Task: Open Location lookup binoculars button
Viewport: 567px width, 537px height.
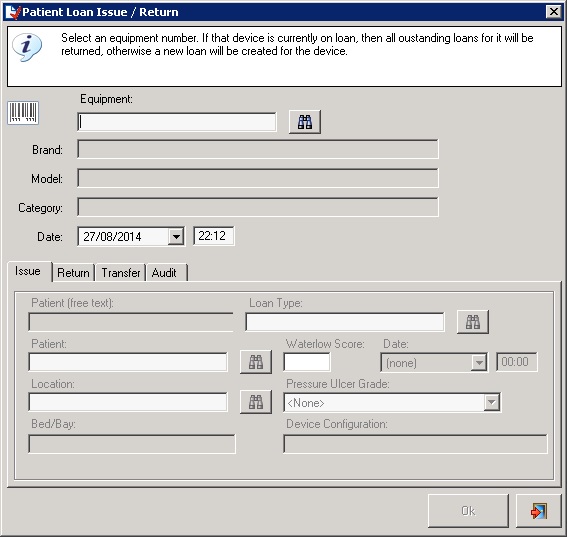Action: [256, 402]
